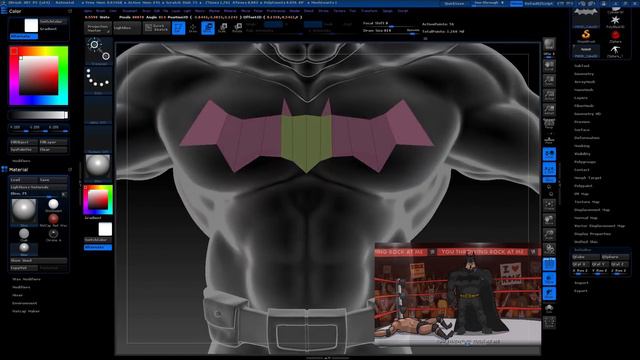640x360 pixels.
Task: Click the main white color swatch in Color palette
Action: click(x=31, y=25)
